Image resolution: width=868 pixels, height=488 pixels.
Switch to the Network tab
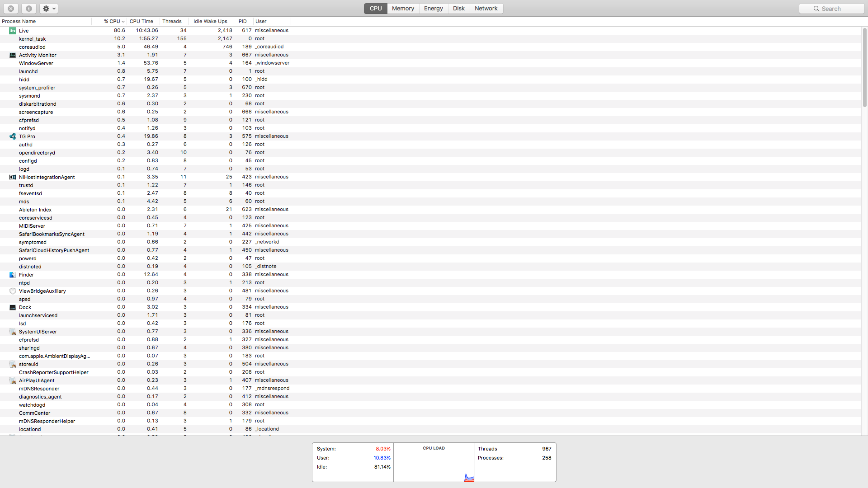click(486, 9)
